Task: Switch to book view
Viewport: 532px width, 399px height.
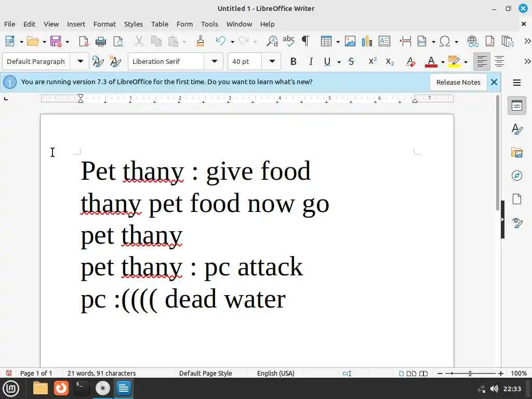Action: [x=423, y=374]
